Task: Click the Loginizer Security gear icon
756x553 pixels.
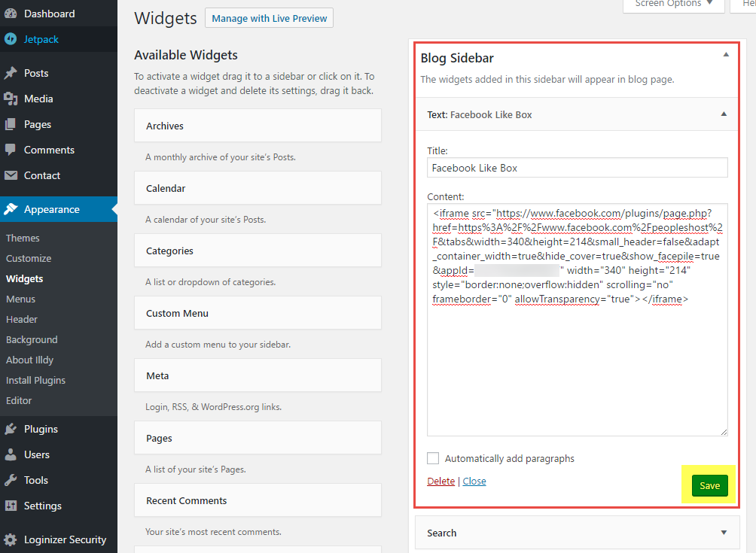Action: point(11,539)
